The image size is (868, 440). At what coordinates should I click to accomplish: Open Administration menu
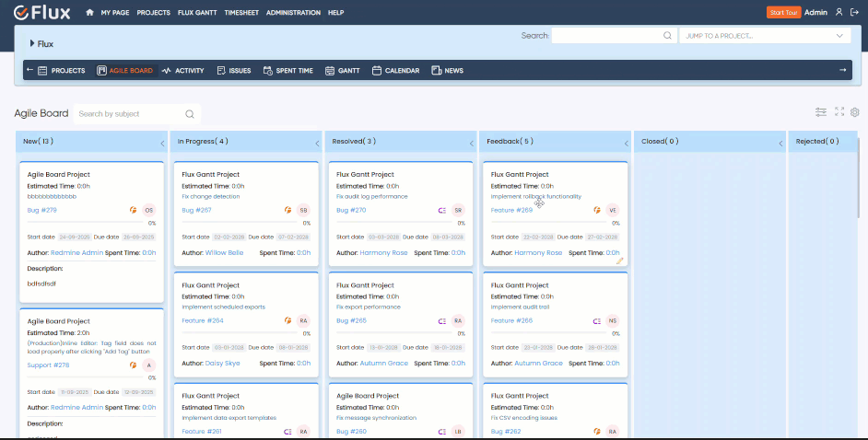click(x=293, y=12)
